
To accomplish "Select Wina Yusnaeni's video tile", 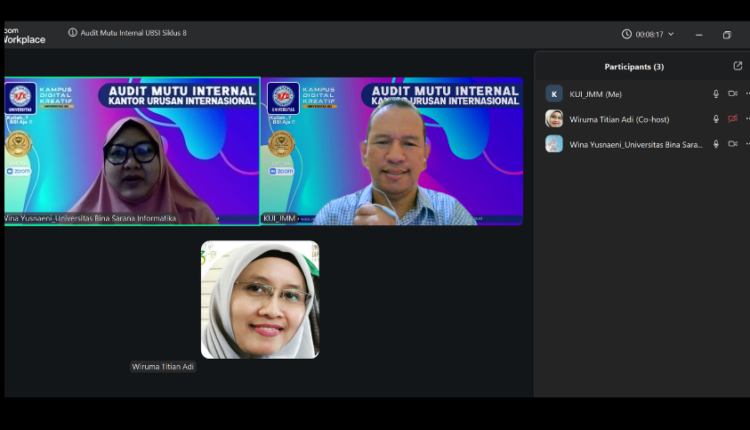I will click(132, 151).
